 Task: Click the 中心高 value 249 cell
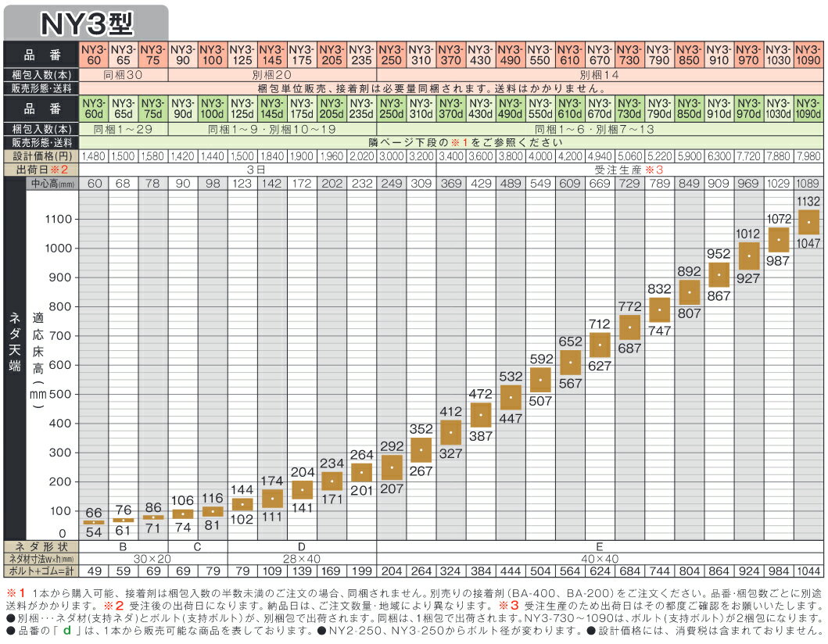tap(391, 184)
